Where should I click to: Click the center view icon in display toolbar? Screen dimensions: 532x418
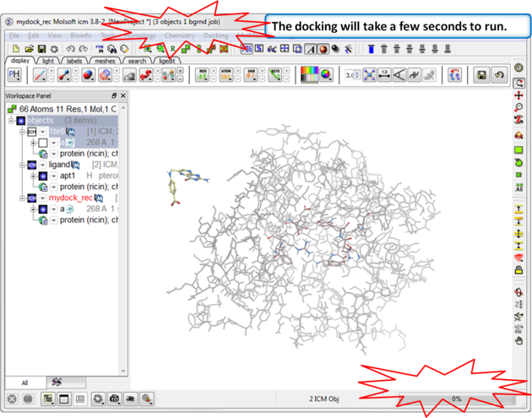coord(369,76)
